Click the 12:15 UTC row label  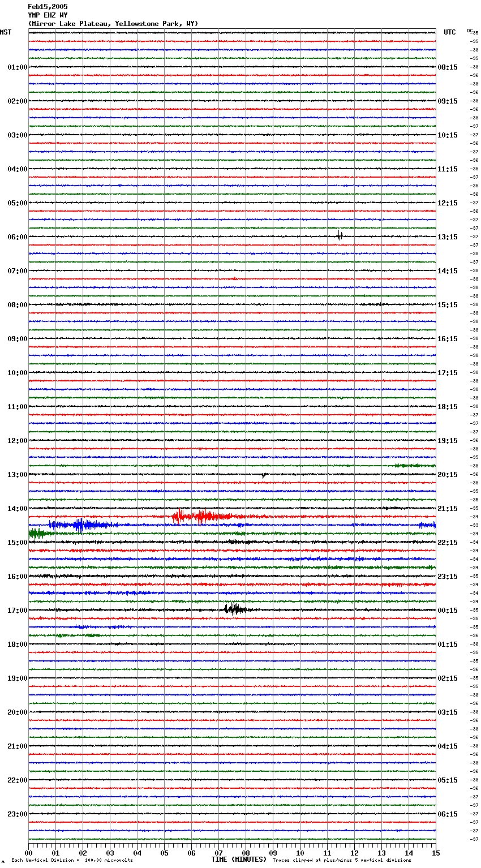click(448, 203)
